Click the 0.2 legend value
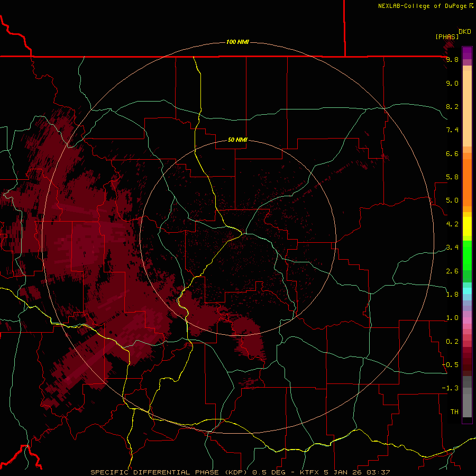The width and height of the screenshot is (476, 476). (452, 342)
